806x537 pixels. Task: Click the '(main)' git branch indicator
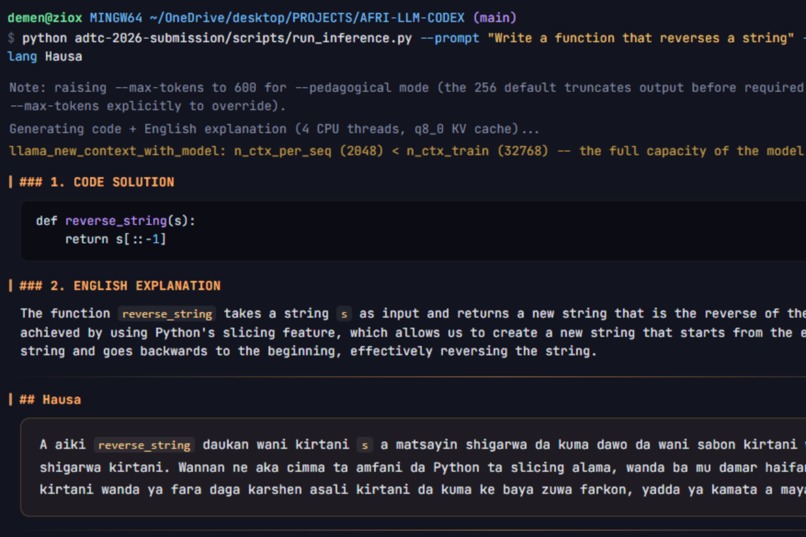[x=494, y=18]
